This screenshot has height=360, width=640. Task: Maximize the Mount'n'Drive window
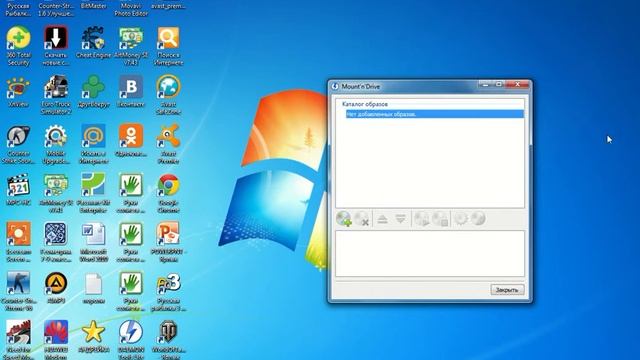pos(499,84)
